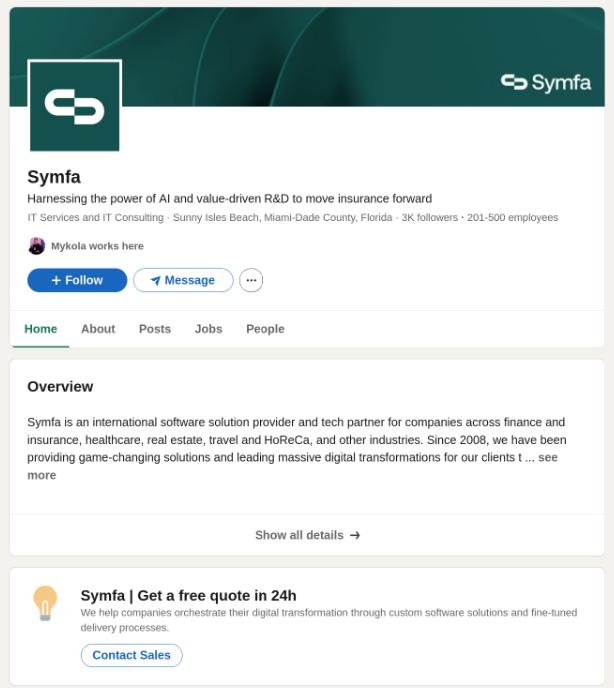The width and height of the screenshot is (614, 688).
Task: Click Show all details link
Action: pos(299,535)
